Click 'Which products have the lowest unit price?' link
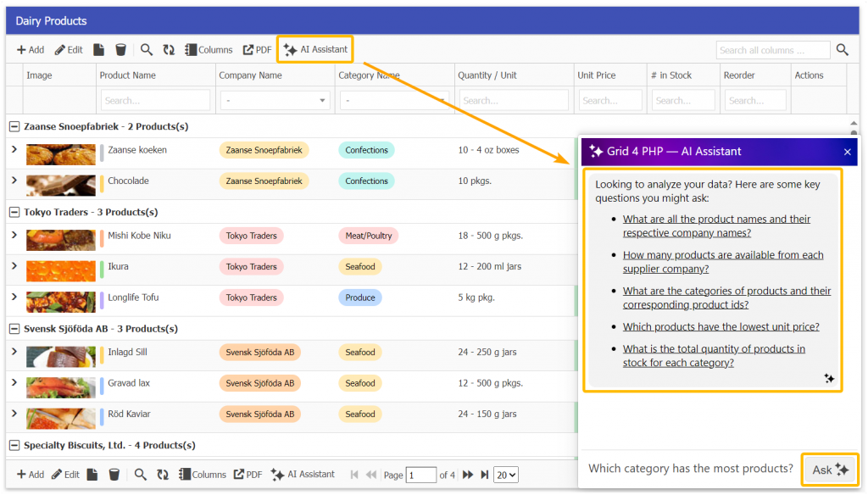This screenshot has height=495, width=868. click(x=721, y=326)
